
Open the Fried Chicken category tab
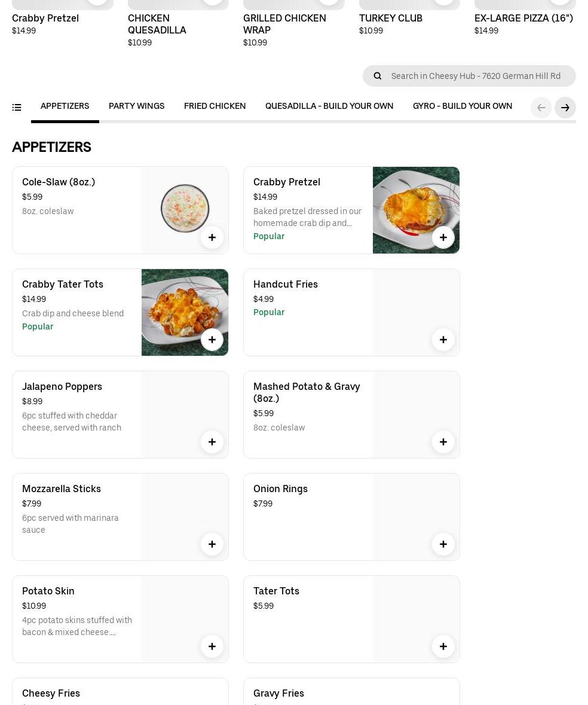(x=215, y=106)
